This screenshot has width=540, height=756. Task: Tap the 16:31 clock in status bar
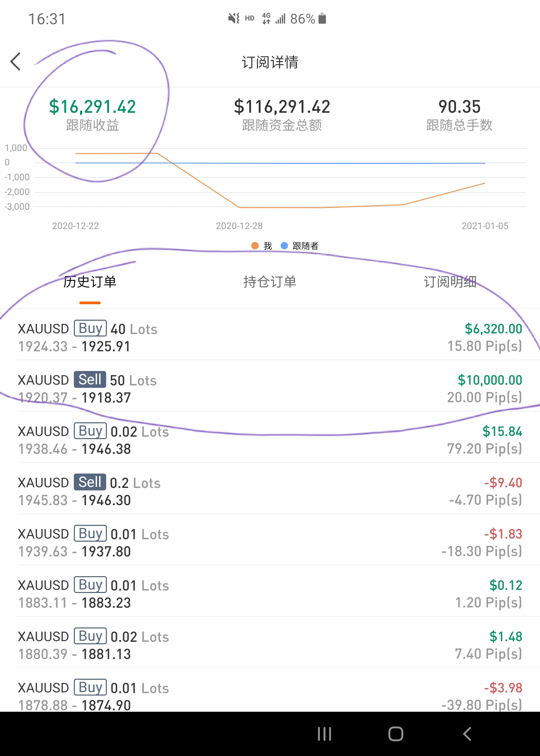(47, 19)
